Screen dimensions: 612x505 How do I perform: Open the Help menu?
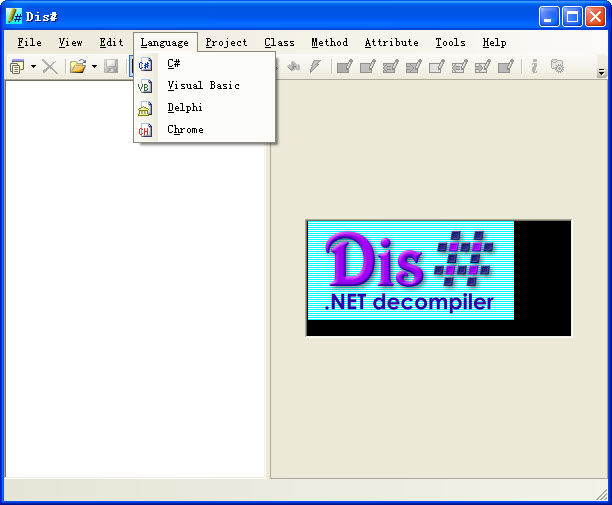(x=494, y=43)
